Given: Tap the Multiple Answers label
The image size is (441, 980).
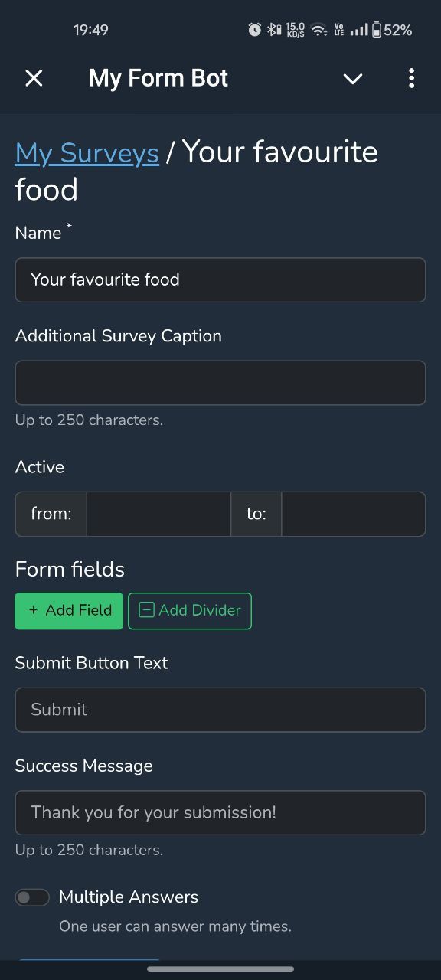Looking at the screenshot, I should tap(129, 897).
